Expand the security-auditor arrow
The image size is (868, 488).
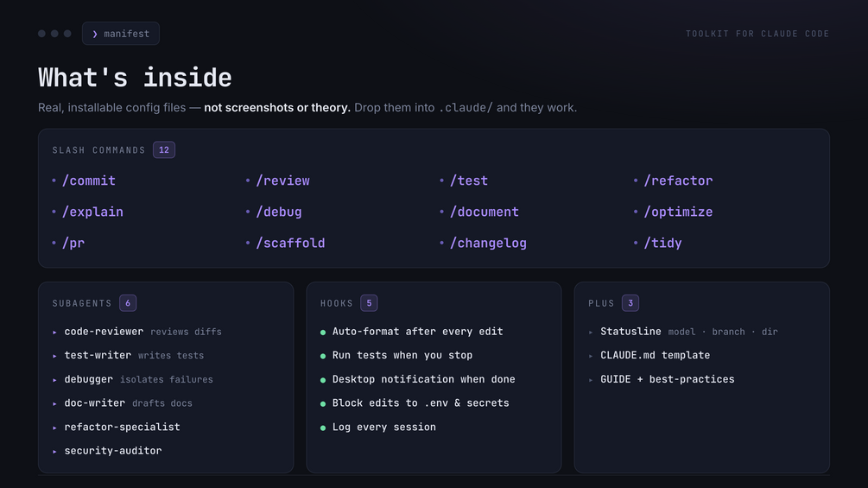(x=54, y=452)
